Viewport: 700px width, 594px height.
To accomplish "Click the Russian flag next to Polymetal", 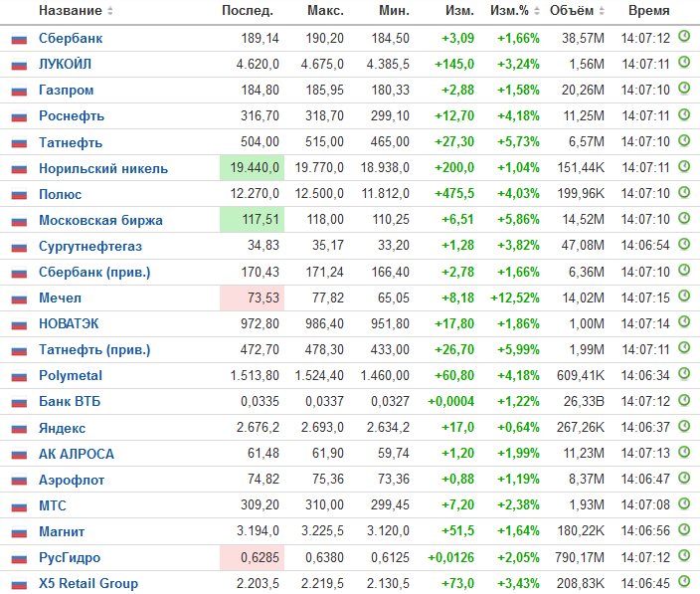I will [x=19, y=376].
